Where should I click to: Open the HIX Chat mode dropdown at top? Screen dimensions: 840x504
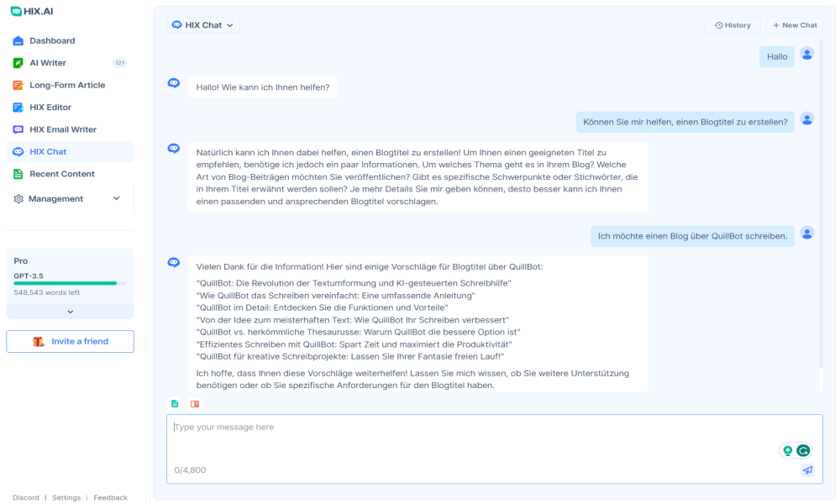point(203,25)
